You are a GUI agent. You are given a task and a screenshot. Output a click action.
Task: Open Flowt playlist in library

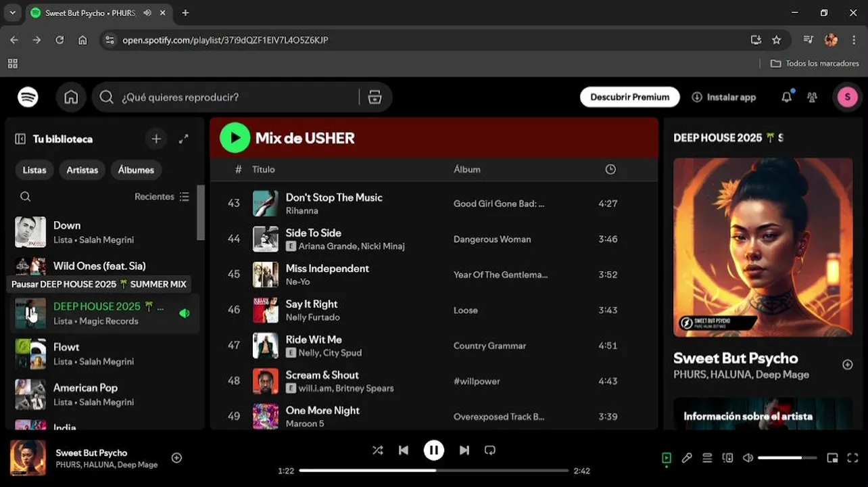point(105,354)
